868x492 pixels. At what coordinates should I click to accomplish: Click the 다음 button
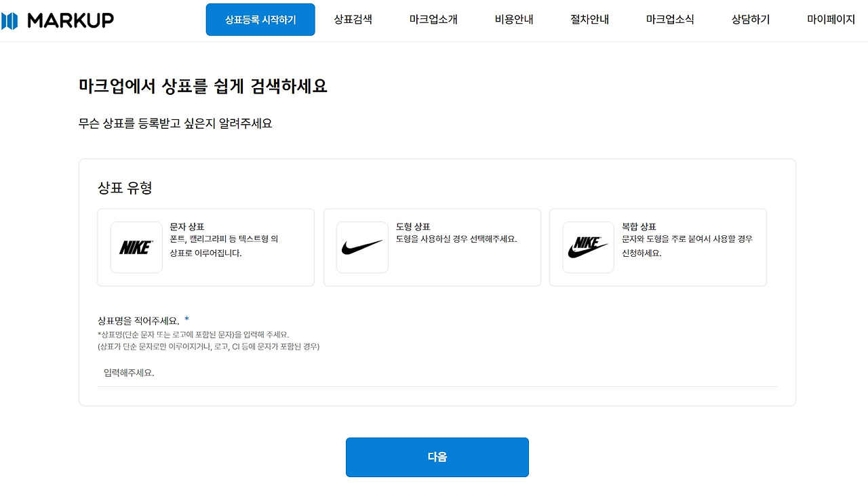tap(437, 457)
